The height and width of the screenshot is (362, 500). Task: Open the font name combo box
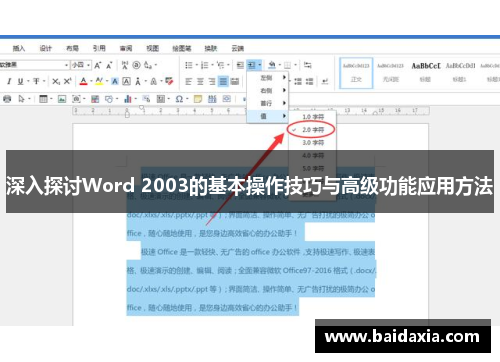34,65
